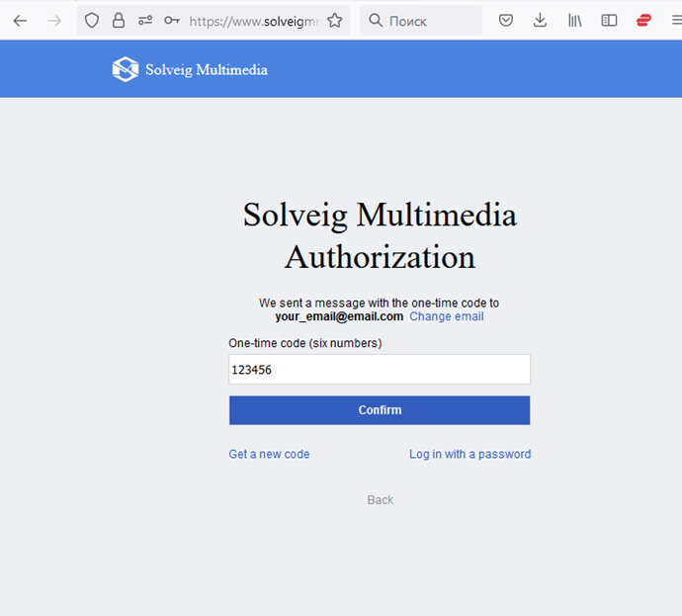Screen dimensions: 682x616
Task: Click the browser back arrow
Action: coord(20,20)
